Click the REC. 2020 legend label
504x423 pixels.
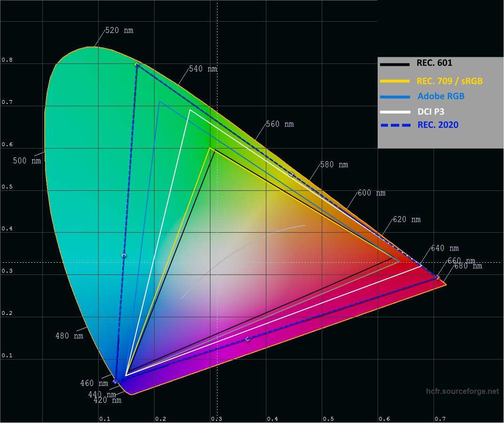[x=438, y=125]
